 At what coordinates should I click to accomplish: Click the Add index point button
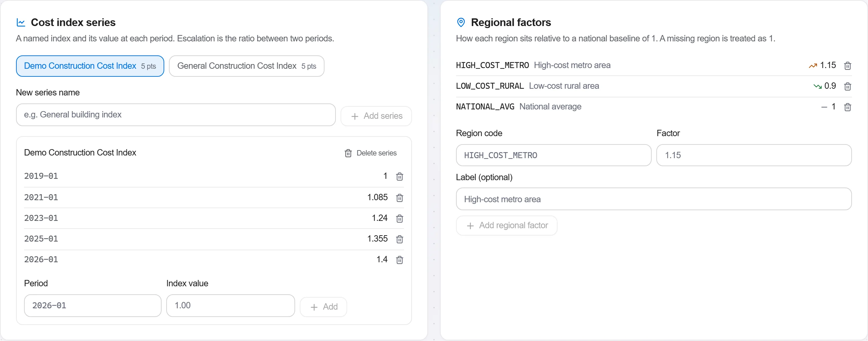tap(323, 307)
